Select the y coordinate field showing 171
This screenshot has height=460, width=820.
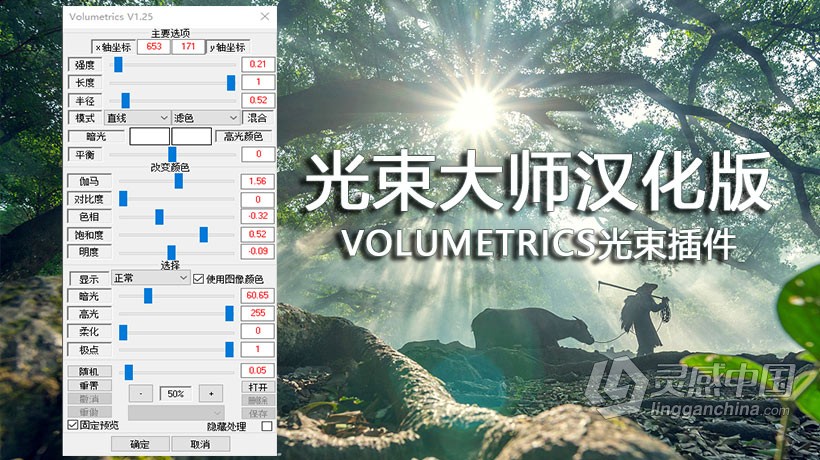tap(188, 47)
